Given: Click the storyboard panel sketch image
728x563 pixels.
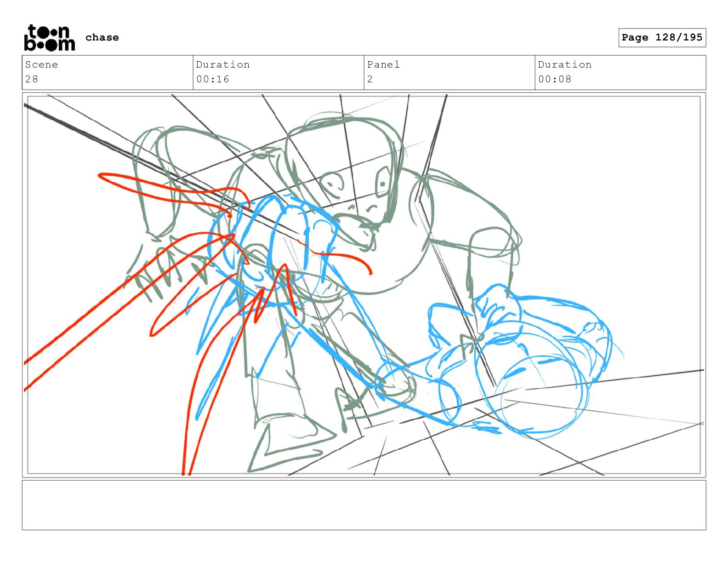Looking at the screenshot, I should (x=364, y=285).
